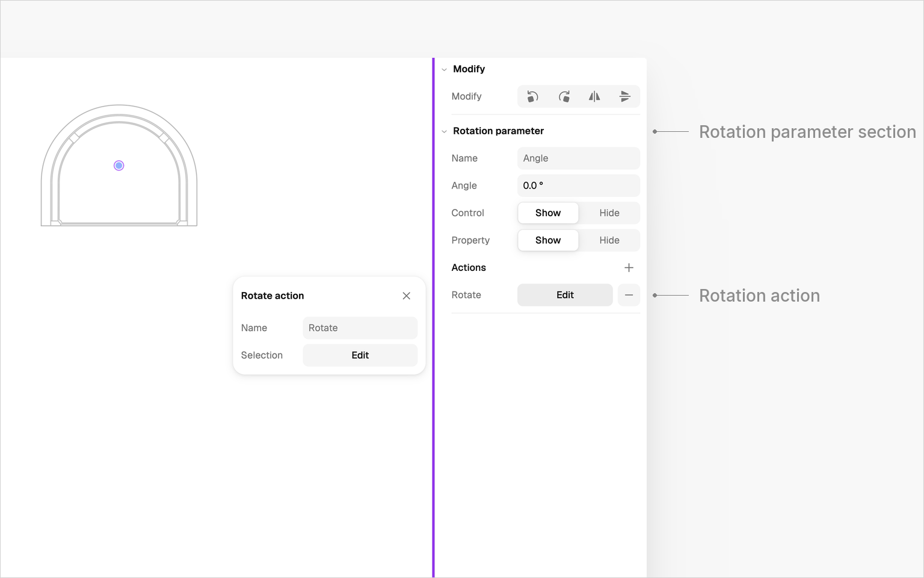Click the Rotate name field in popup
This screenshot has width=924, height=578.
point(360,328)
